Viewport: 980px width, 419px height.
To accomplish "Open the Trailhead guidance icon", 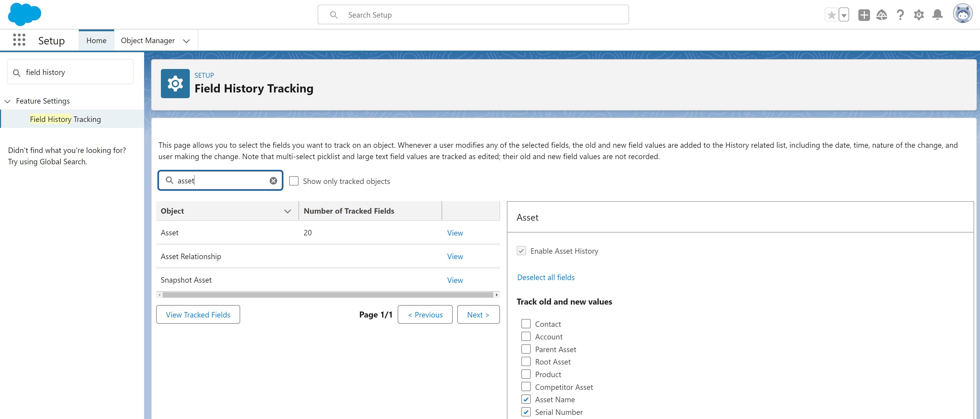I will tap(881, 15).
